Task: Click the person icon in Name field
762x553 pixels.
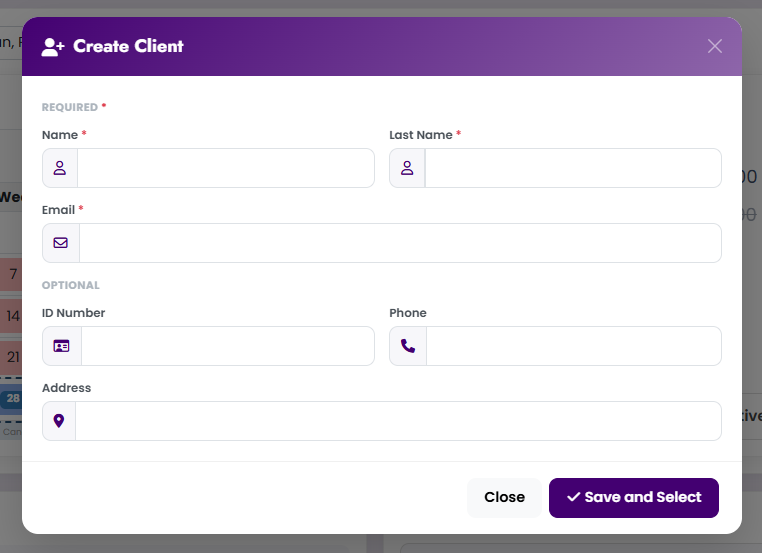Action: point(60,168)
